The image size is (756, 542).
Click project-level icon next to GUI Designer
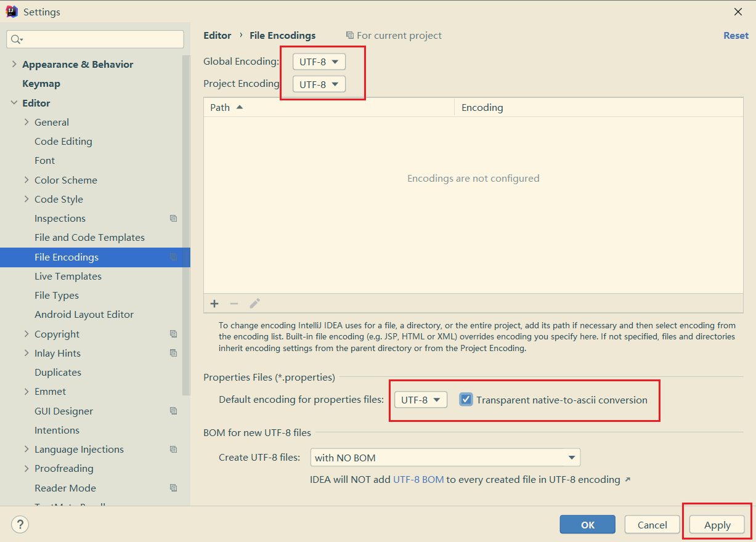(173, 411)
